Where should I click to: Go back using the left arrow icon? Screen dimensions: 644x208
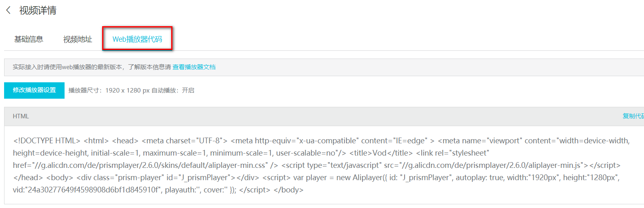coord(8,10)
